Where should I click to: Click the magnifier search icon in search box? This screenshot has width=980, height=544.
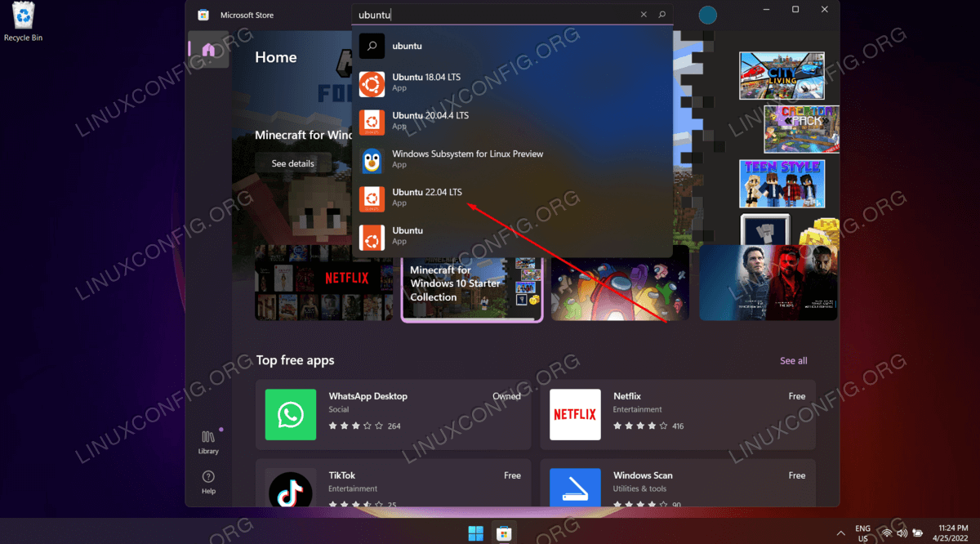[662, 15]
